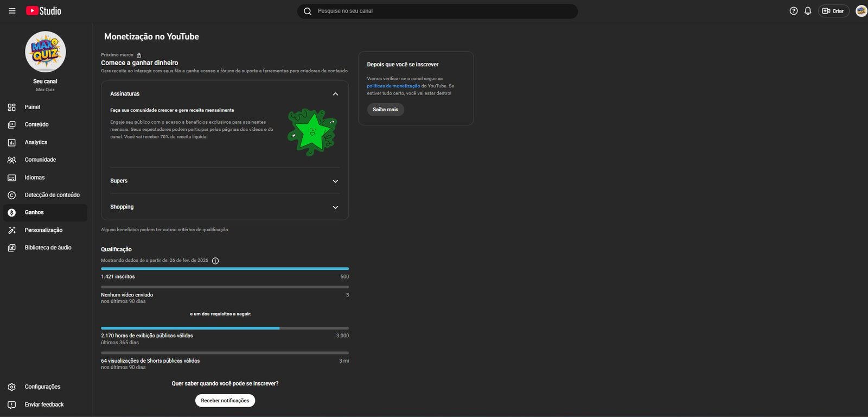Go to Comunidade in the sidebar
The height and width of the screenshot is (417, 868).
pos(40,160)
